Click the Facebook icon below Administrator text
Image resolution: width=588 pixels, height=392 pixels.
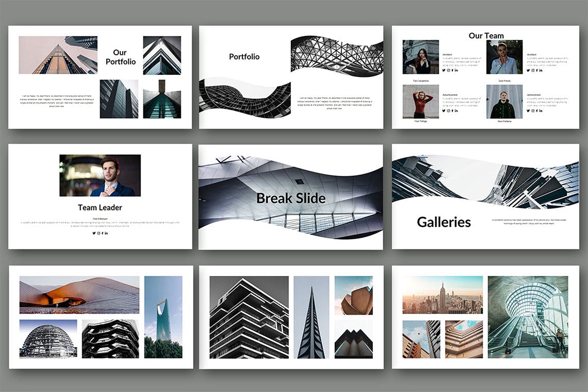click(537, 111)
